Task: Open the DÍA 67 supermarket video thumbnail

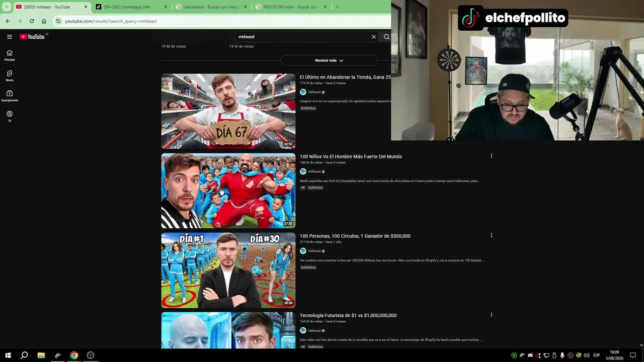Action: click(x=228, y=111)
